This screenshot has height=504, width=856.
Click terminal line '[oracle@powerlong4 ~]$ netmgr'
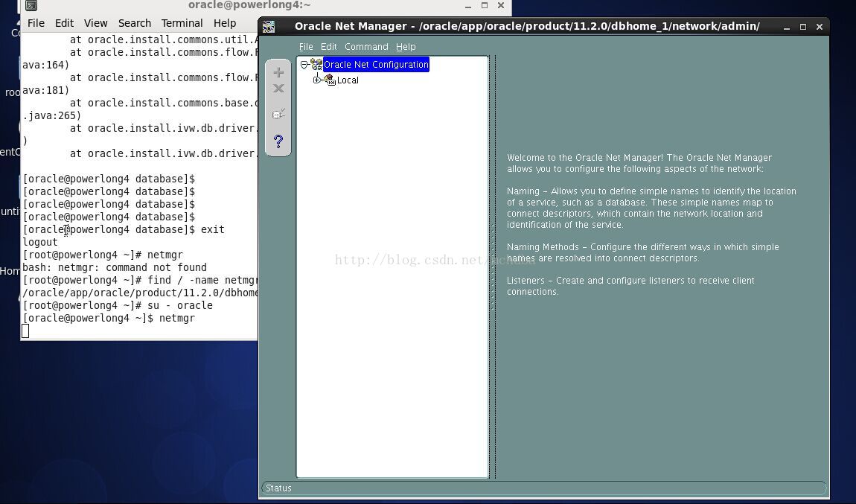click(109, 318)
